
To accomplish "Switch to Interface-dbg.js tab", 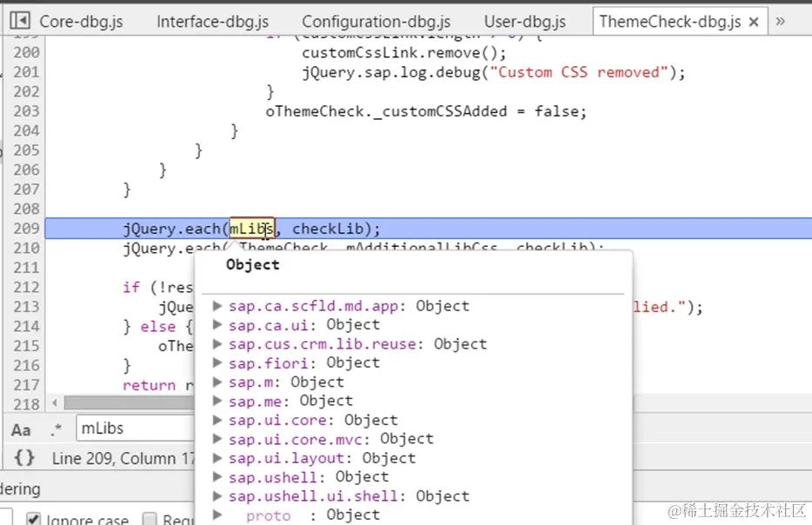I will (x=212, y=21).
